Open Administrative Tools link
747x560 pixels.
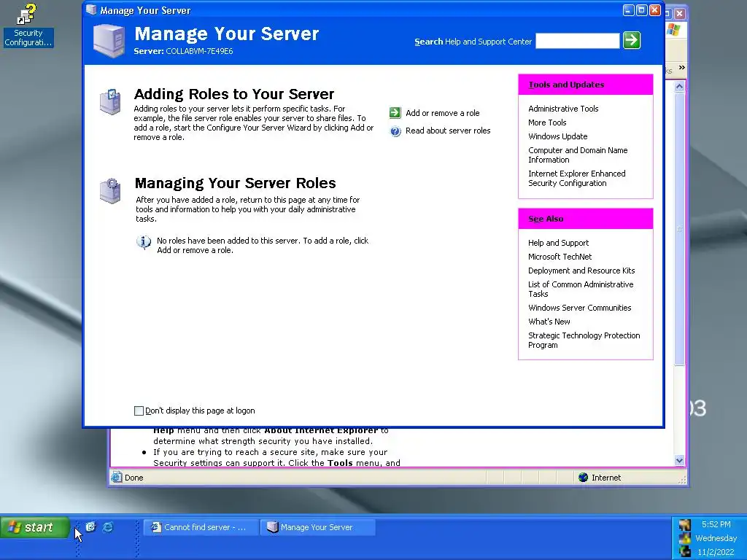click(563, 109)
